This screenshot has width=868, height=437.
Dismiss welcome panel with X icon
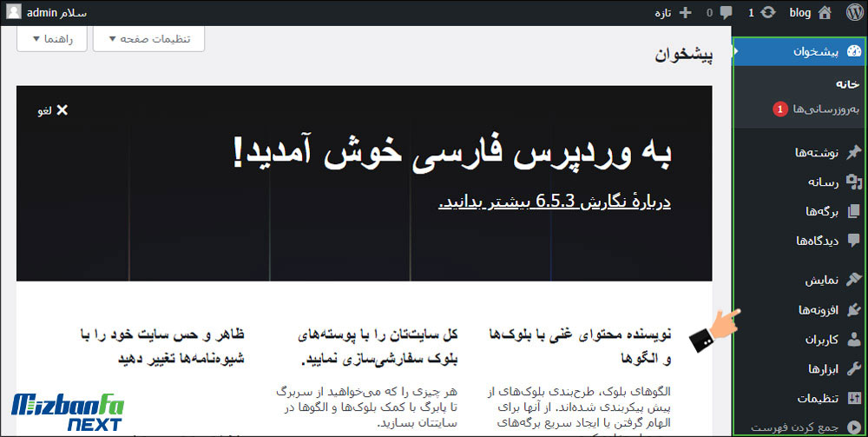click(x=62, y=110)
